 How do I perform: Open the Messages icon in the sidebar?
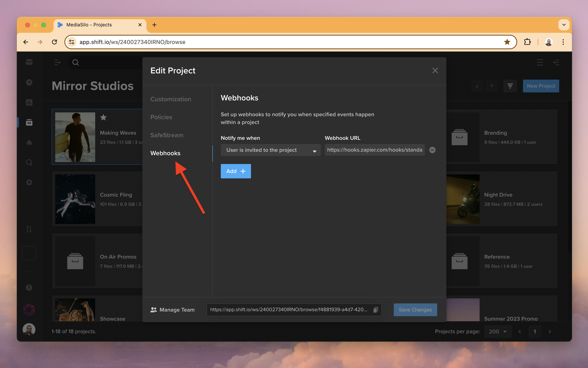[x=29, y=62]
